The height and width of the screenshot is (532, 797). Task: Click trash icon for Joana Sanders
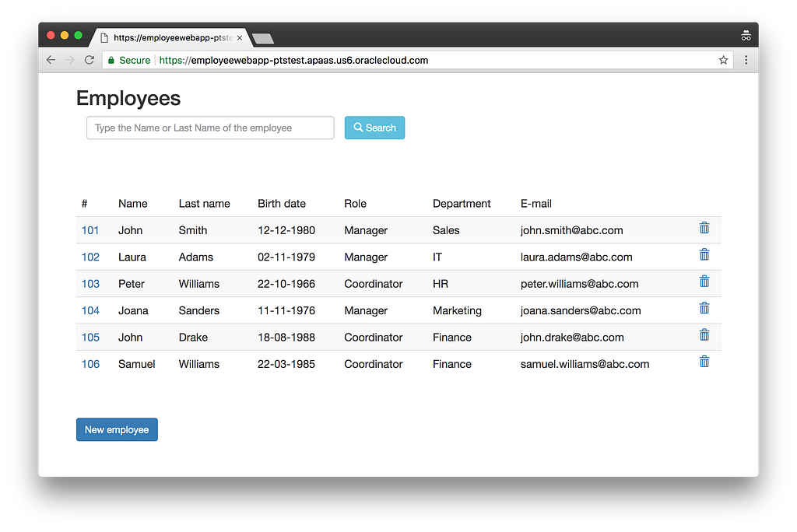click(704, 309)
